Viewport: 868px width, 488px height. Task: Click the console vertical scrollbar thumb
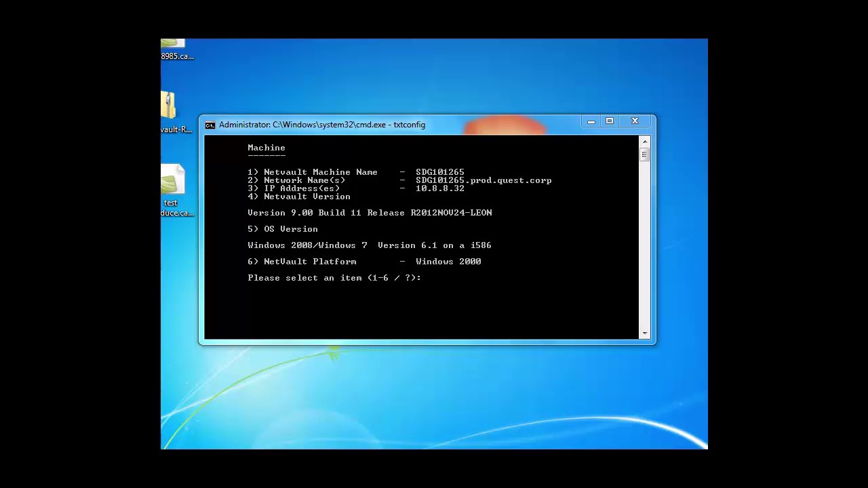coord(644,155)
